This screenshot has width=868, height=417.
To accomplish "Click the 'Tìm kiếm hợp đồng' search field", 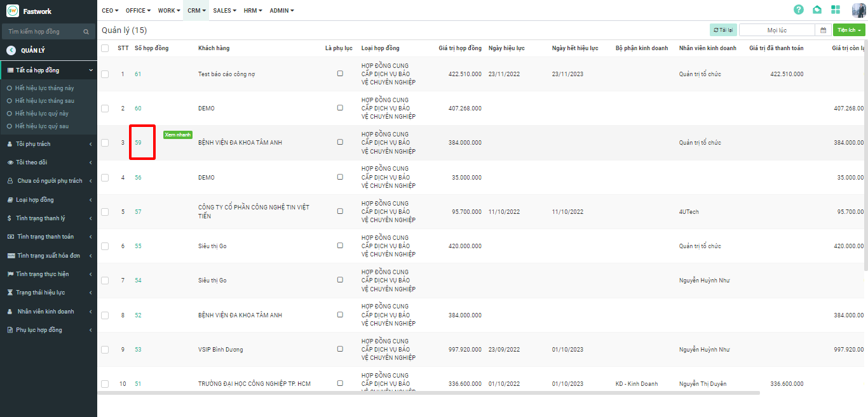I will pos(43,32).
